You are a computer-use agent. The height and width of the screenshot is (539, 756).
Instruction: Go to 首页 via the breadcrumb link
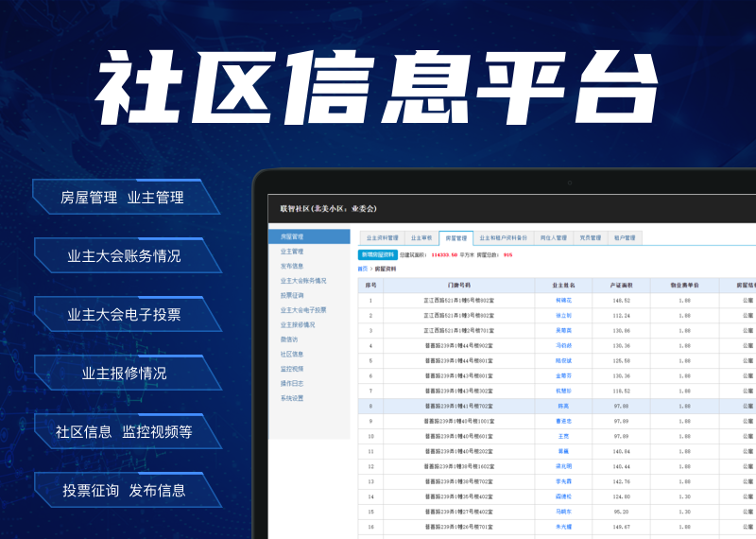362,269
